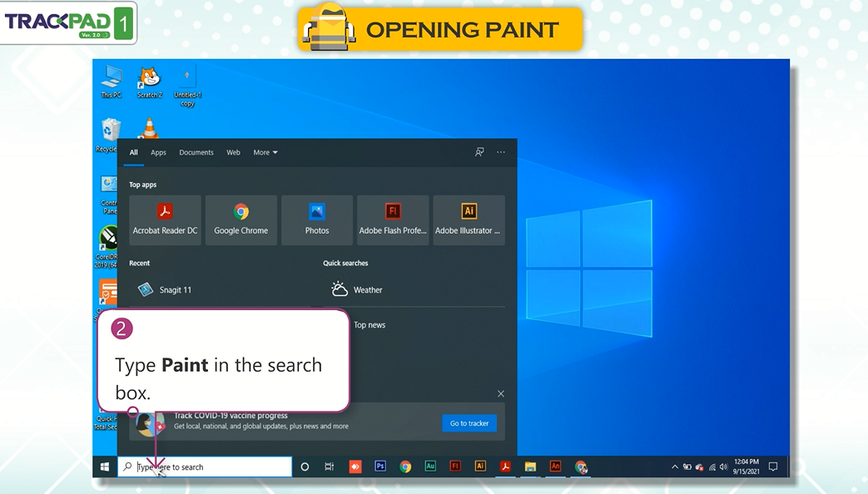
Task: Launch Google Chrome from Top apps
Action: coord(241,220)
